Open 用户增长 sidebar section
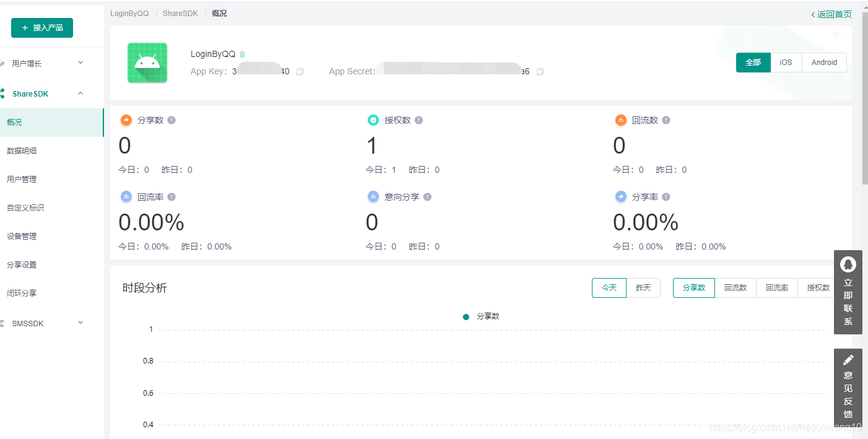This screenshot has height=439, width=868. [x=27, y=63]
